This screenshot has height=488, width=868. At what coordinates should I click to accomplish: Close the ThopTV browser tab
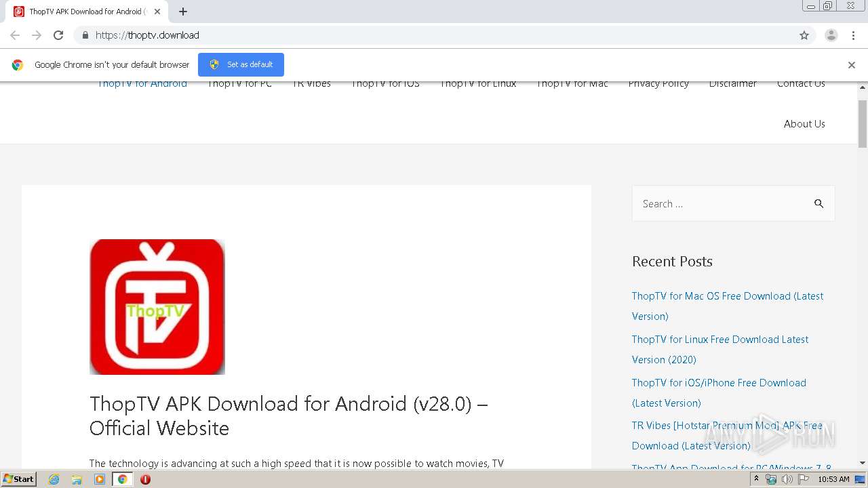(x=157, y=12)
